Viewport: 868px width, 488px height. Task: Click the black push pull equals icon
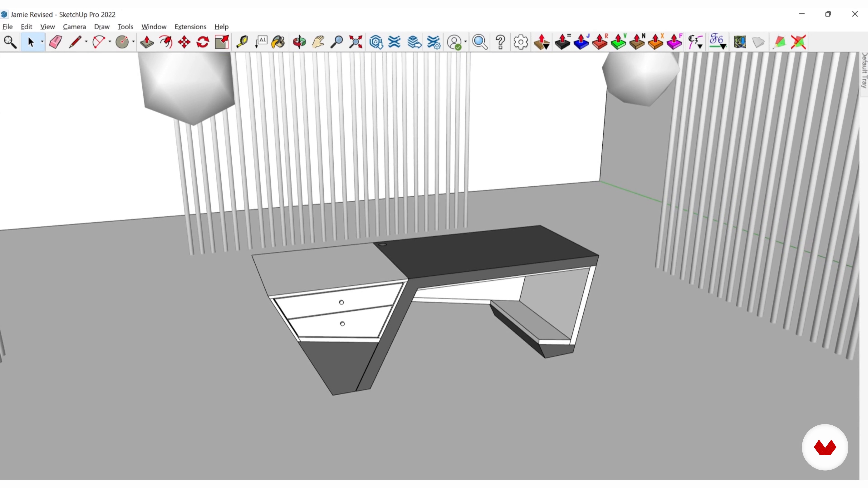[563, 42]
